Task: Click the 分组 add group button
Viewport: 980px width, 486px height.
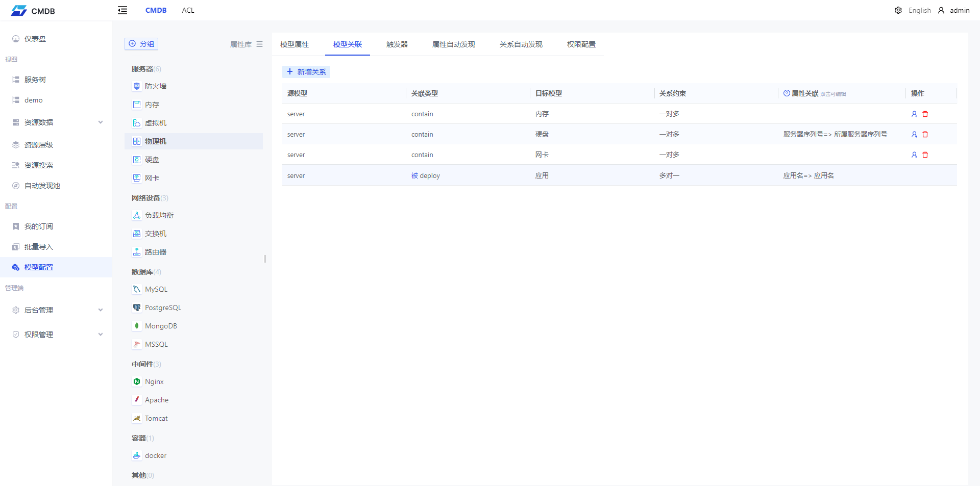Action: point(141,44)
